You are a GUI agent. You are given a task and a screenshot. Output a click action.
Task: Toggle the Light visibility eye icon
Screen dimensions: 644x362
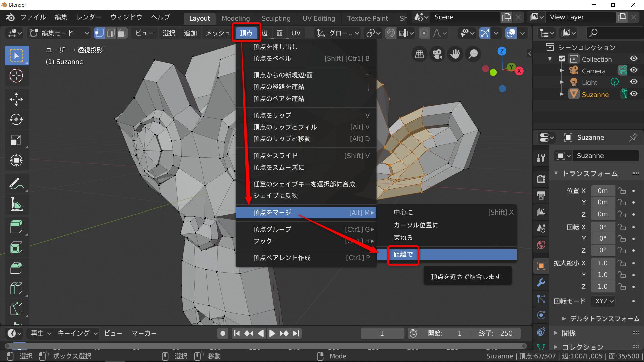pos(634,82)
